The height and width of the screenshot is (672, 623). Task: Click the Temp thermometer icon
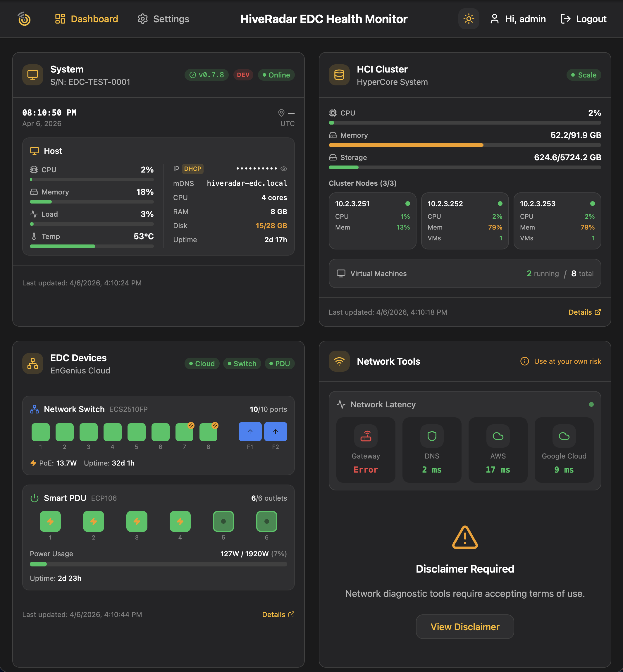[x=34, y=236]
